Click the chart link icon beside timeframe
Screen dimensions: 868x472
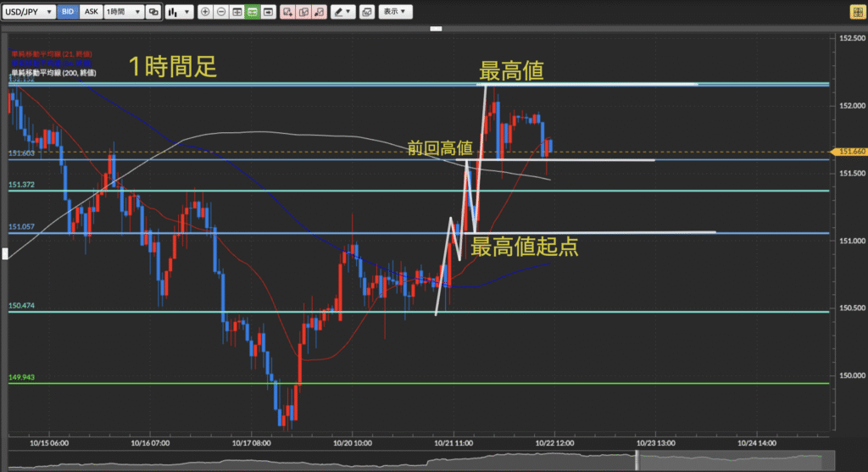point(153,13)
